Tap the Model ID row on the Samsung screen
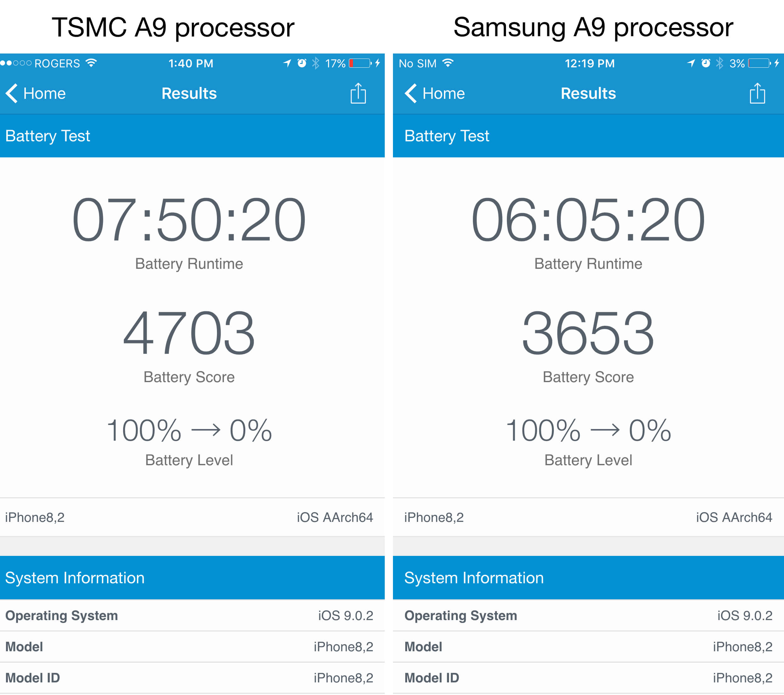 point(588,678)
